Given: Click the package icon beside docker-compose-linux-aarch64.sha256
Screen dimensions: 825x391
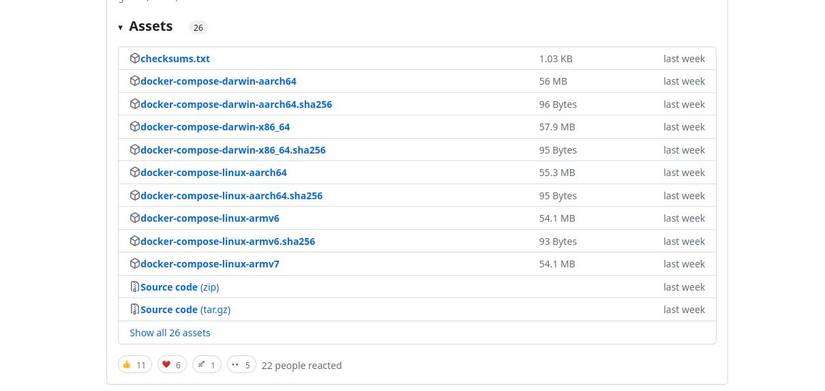Looking at the screenshot, I should tap(135, 196).
